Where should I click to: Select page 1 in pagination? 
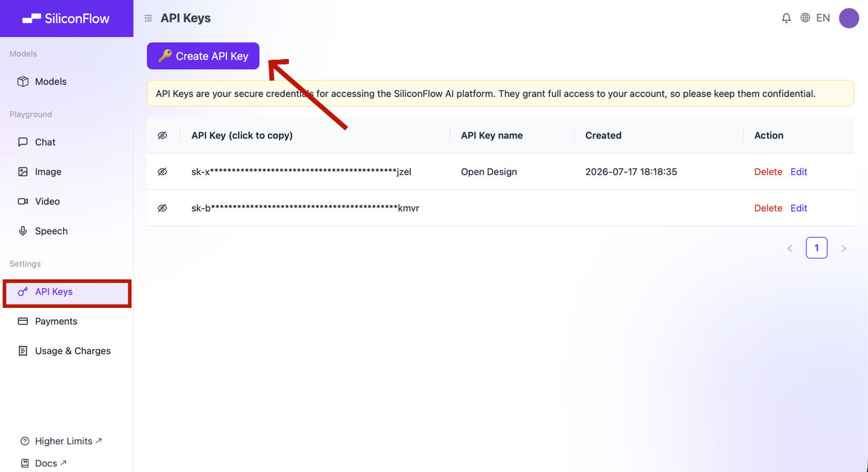(816, 248)
